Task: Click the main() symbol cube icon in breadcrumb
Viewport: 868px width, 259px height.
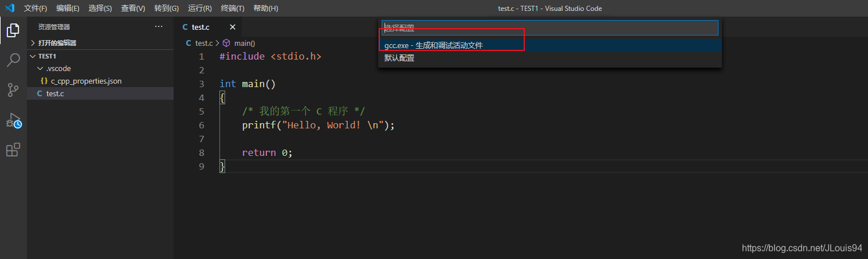Action: [226, 43]
